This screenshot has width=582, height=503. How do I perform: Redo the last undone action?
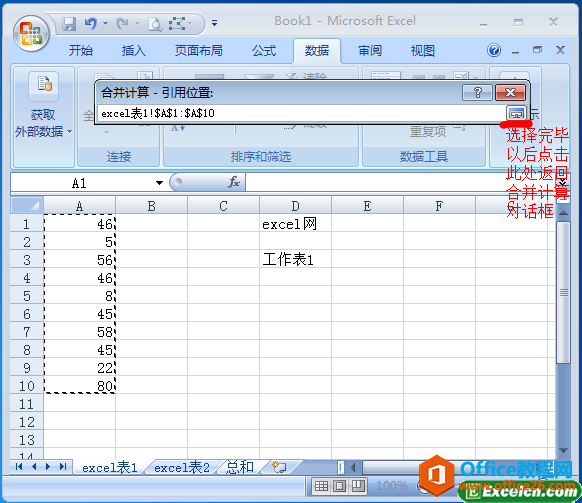(x=122, y=24)
